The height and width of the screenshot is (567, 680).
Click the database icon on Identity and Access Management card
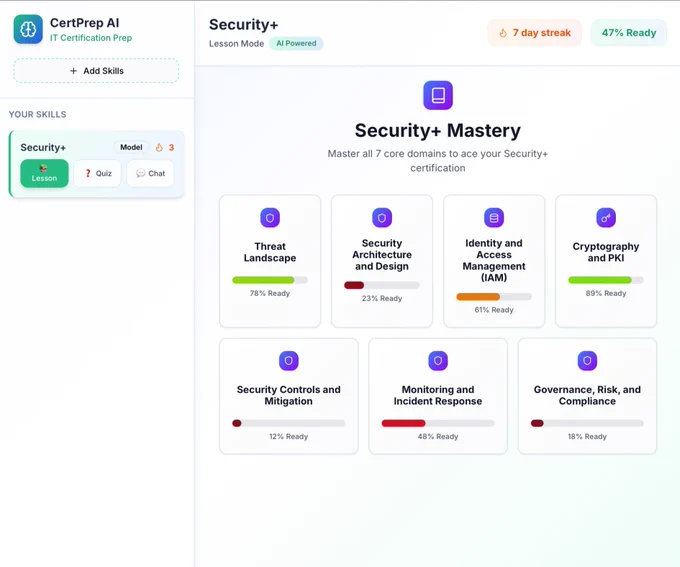494,218
